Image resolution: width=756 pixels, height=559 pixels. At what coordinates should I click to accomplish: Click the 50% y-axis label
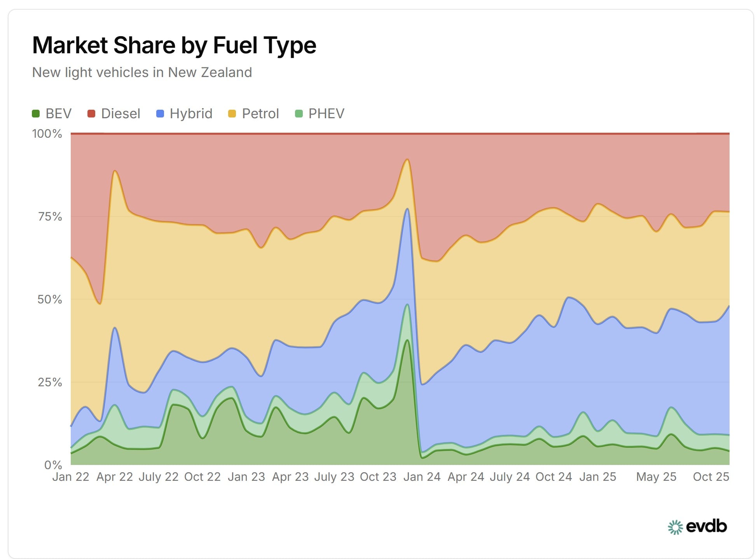[x=49, y=299]
